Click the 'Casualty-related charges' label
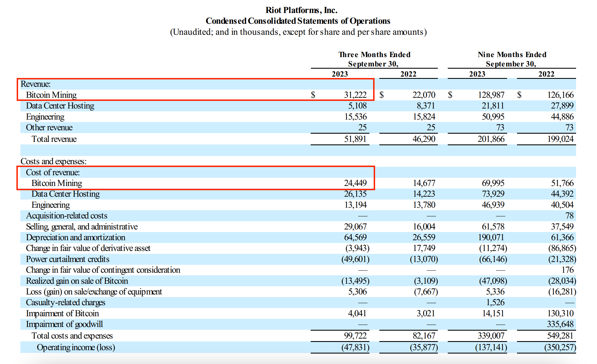Viewport: 597px width, 364px height. click(x=66, y=302)
